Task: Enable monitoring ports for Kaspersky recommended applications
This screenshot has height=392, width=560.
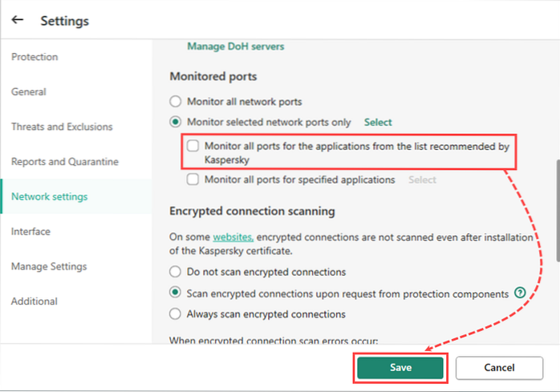Action: click(x=193, y=146)
